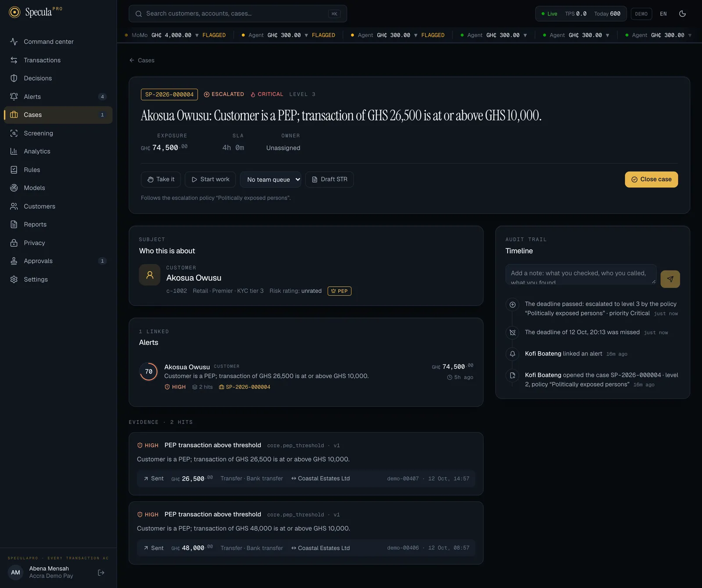This screenshot has width=702, height=588.
Task: Click the Approvals stamp icon
Action: [14, 261]
